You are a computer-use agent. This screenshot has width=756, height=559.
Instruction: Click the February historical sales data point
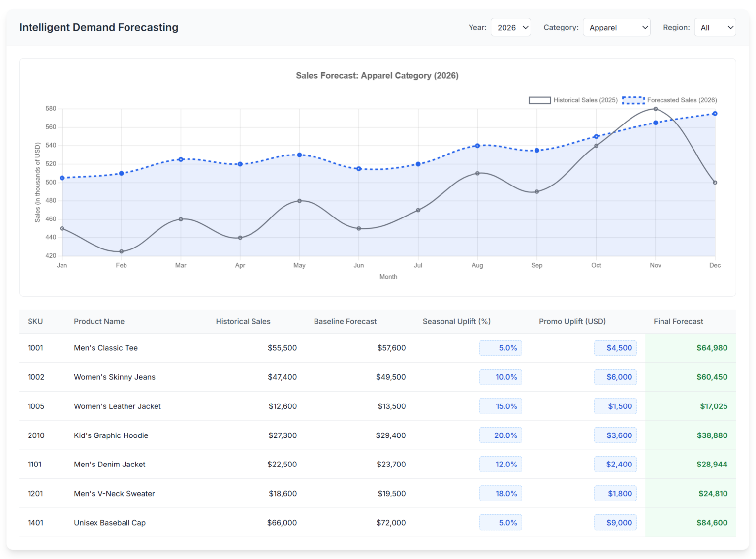click(x=122, y=251)
